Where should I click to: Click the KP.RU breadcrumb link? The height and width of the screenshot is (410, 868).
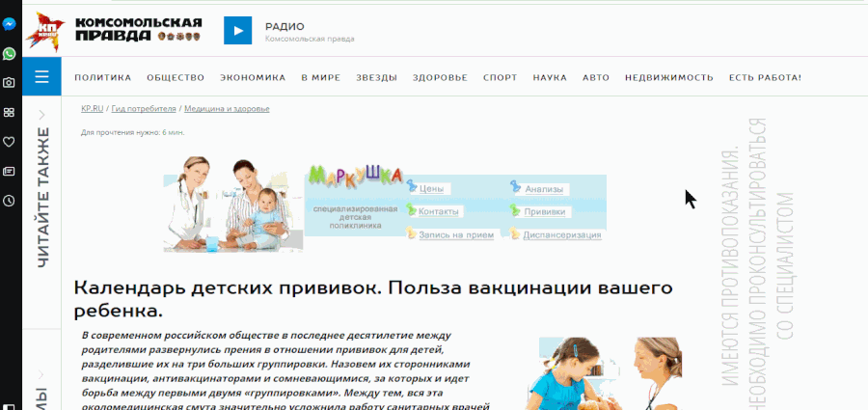(92, 109)
